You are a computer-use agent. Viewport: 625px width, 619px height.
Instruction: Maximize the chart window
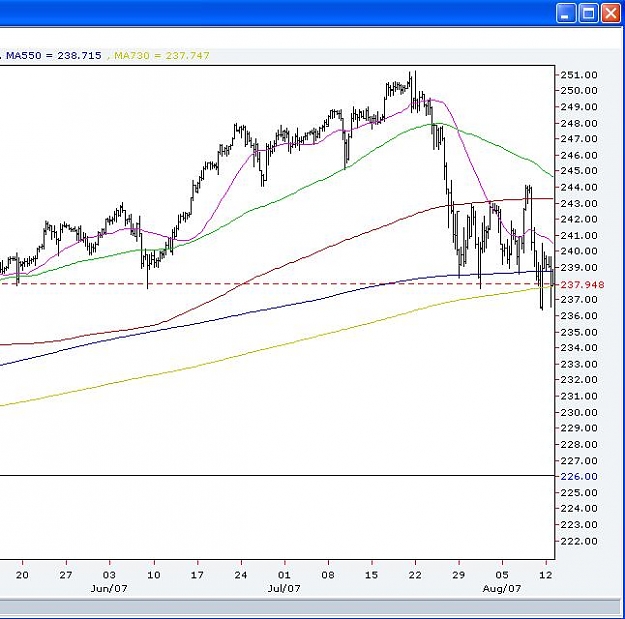click(588, 13)
